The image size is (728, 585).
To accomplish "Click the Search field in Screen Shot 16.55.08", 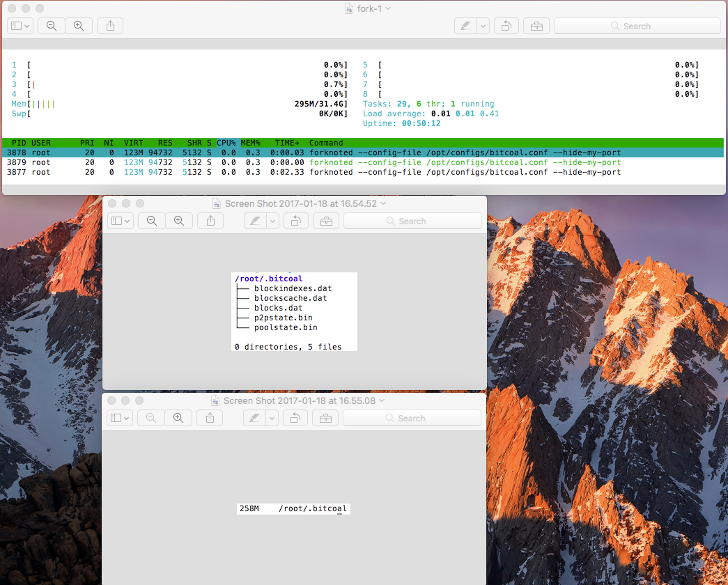I will tap(412, 418).
